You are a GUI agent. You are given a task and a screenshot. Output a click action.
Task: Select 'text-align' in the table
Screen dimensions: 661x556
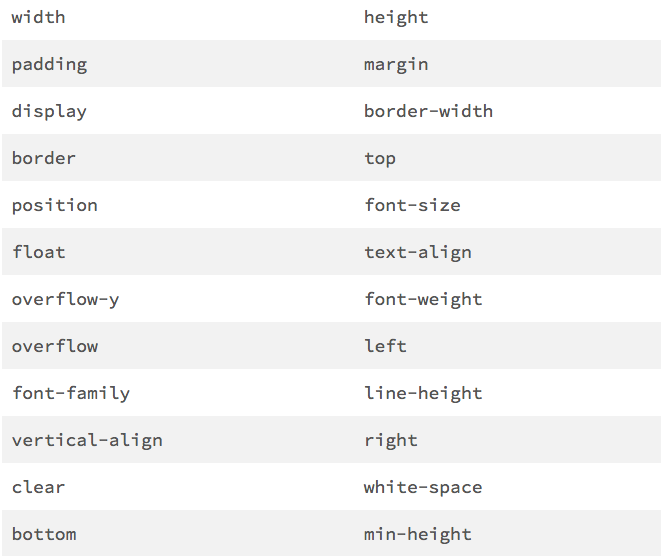coord(418,253)
